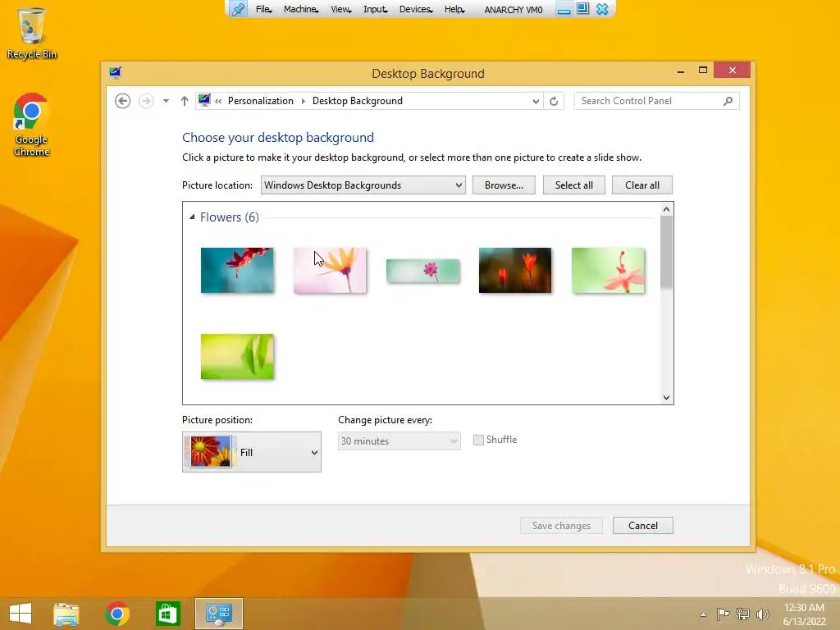This screenshot has height=630, width=840.
Task: Refresh the Desktop Background address bar
Action: [x=554, y=101]
